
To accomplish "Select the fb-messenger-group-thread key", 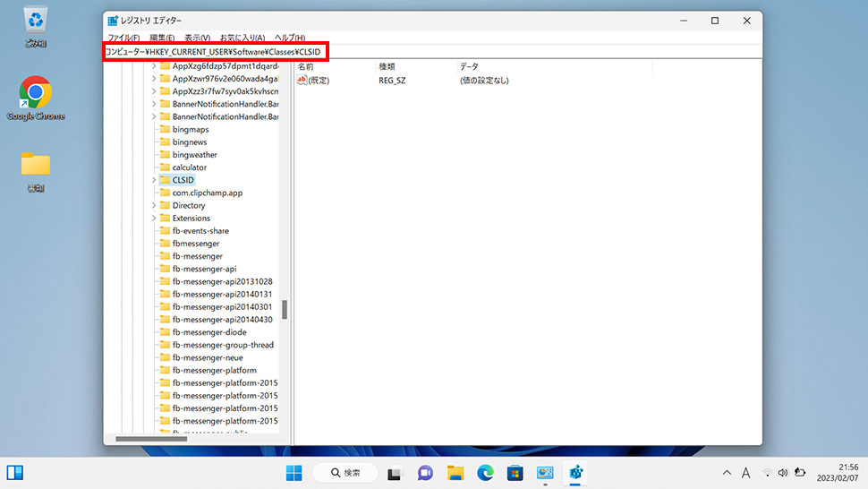I will tap(223, 345).
